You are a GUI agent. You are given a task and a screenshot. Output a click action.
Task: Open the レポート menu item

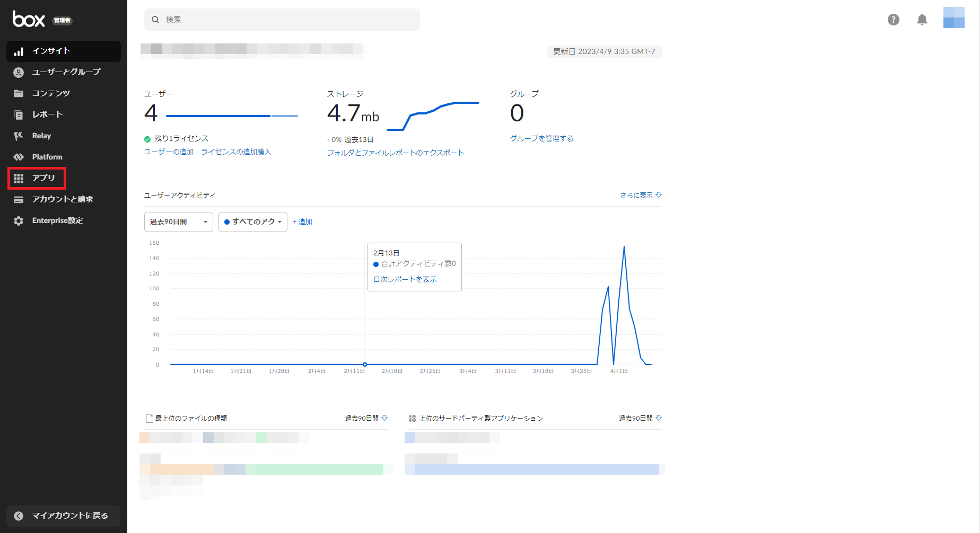[47, 114]
